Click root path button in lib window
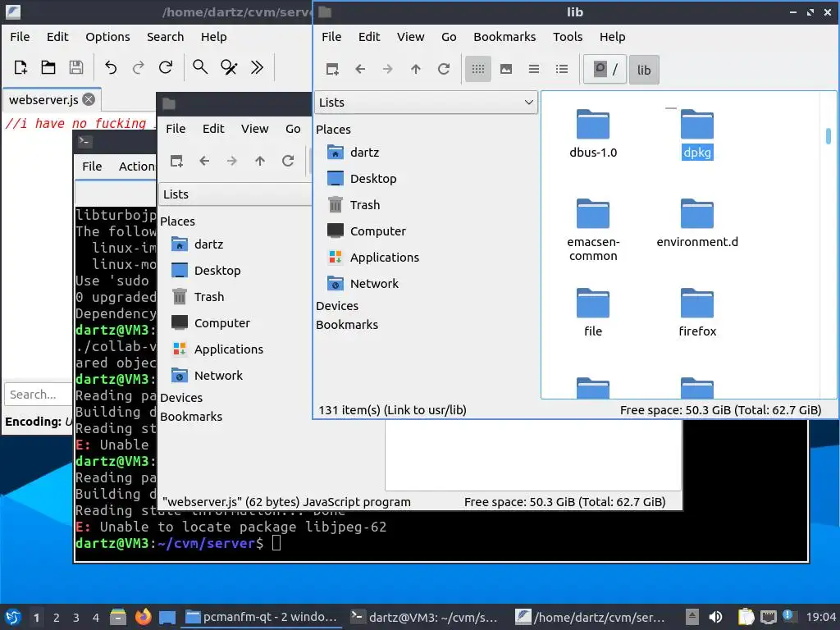The height and width of the screenshot is (630, 840). point(605,70)
